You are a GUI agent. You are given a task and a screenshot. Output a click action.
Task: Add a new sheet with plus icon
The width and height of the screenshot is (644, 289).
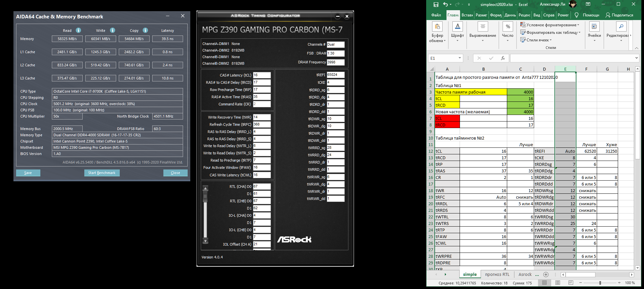point(546,275)
